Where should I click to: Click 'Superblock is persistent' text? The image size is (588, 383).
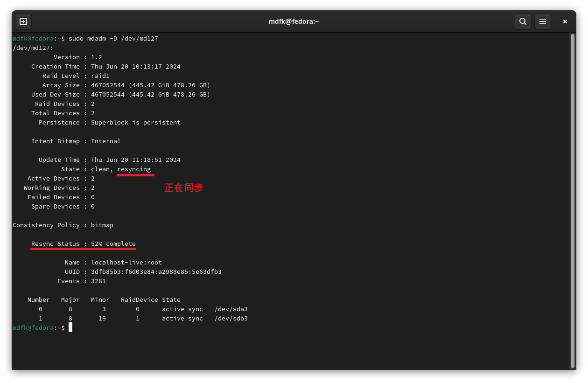(136, 122)
